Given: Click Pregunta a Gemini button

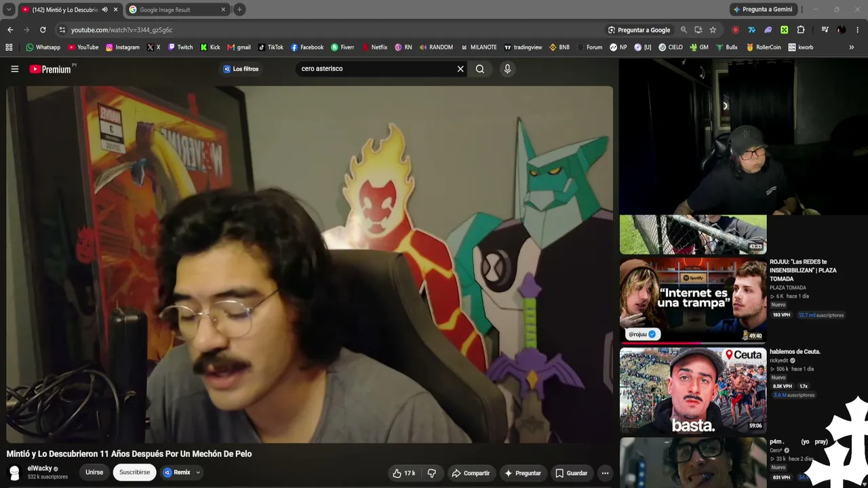Looking at the screenshot, I should (762, 9).
